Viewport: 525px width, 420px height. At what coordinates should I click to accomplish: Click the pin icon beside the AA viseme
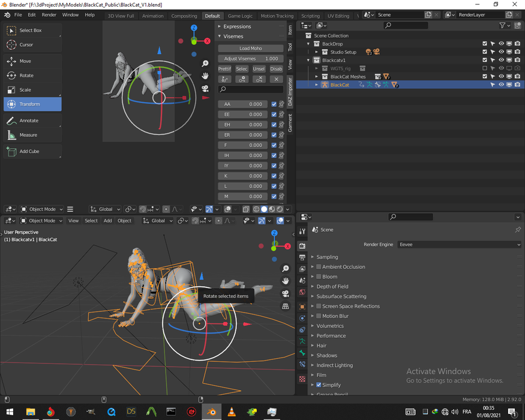(x=281, y=104)
